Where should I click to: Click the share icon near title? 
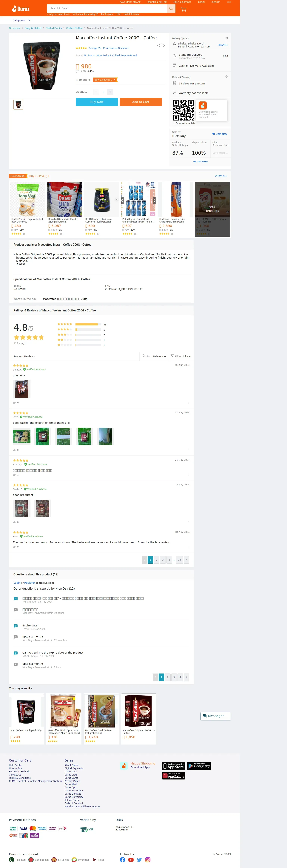coord(158,45)
